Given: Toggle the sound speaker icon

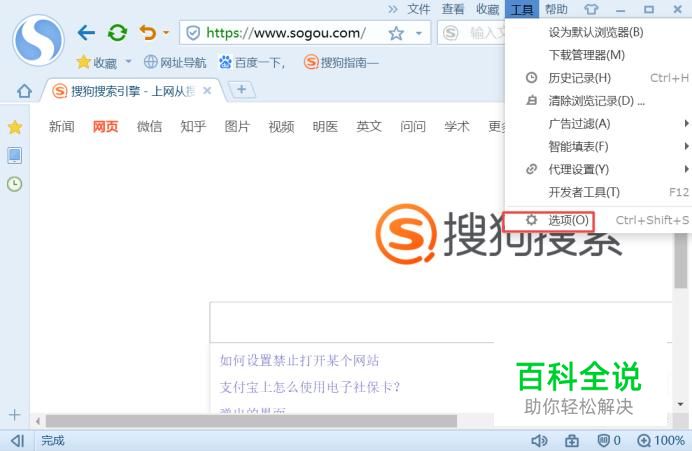Looking at the screenshot, I should [x=539, y=440].
